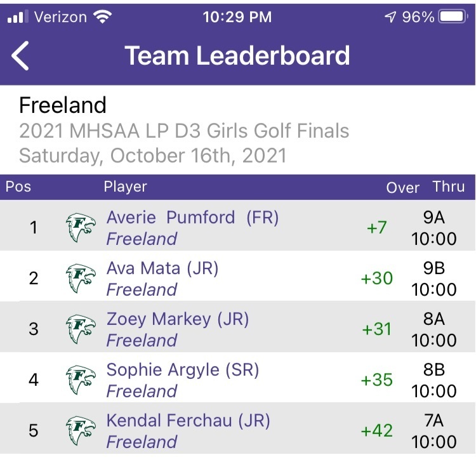Tap Freeland logo beside Ava Mata
The image size is (476, 476).
coord(81,279)
